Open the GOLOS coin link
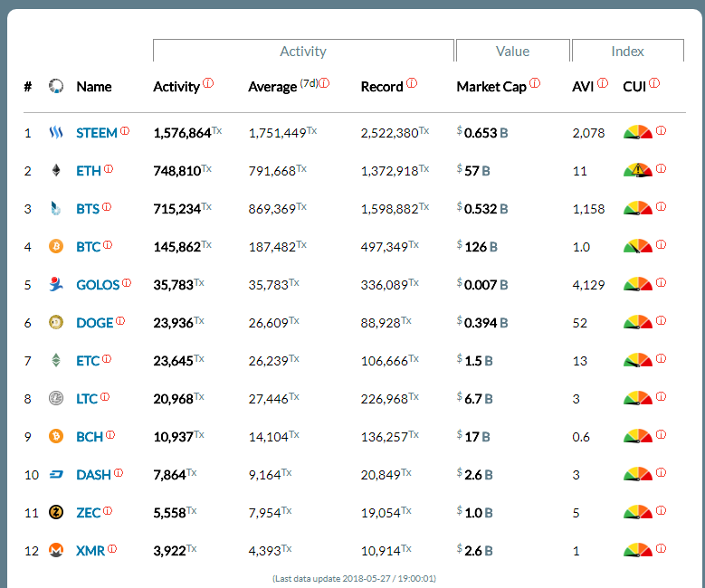This screenshot has height=588, width=705. 98,285
